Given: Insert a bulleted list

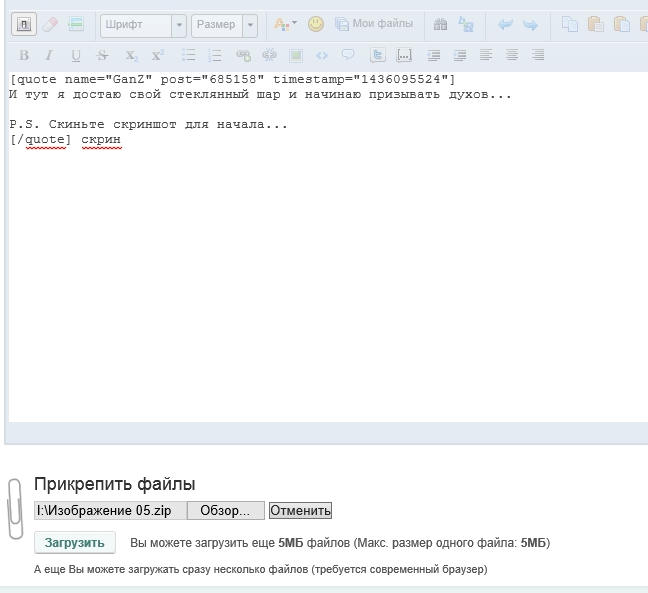Looking at the screenshot, I should [x=189, y=55].
